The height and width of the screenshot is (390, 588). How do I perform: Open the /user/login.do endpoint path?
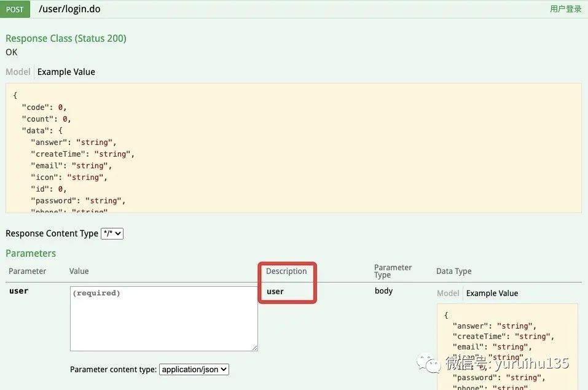pos(69,9)
